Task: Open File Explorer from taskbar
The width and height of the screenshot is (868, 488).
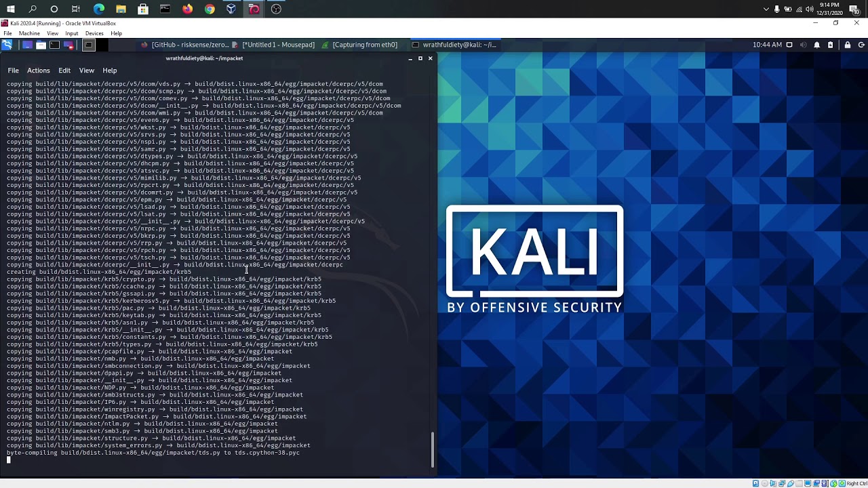Action: pyautogui.click(x=121, y=9)
